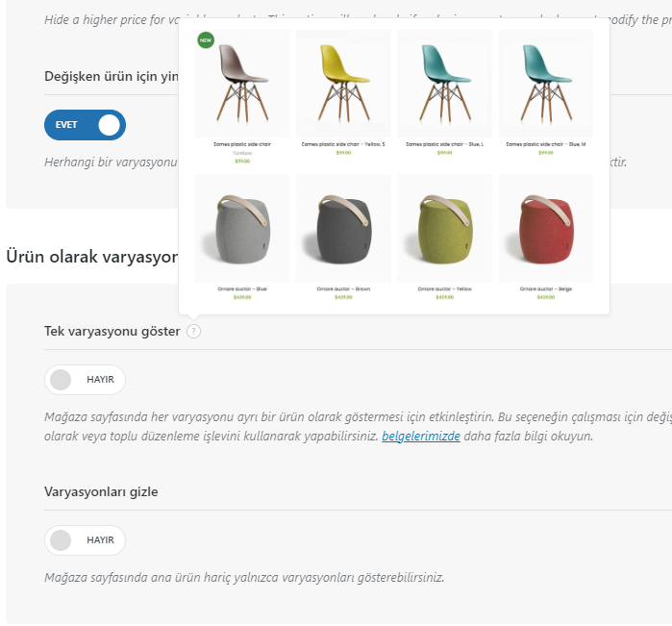Click the Ornare auctor – Brown title

point(343,289)
